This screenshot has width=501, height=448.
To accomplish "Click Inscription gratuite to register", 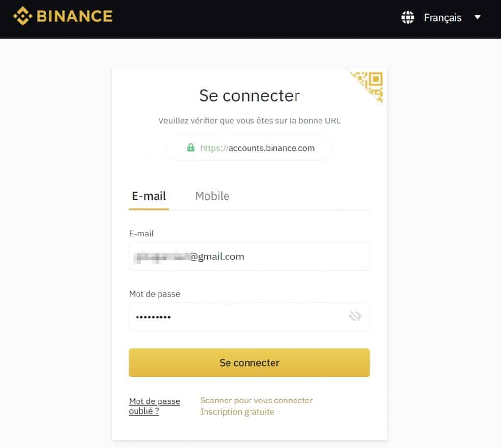I will [x=237, y=412].
